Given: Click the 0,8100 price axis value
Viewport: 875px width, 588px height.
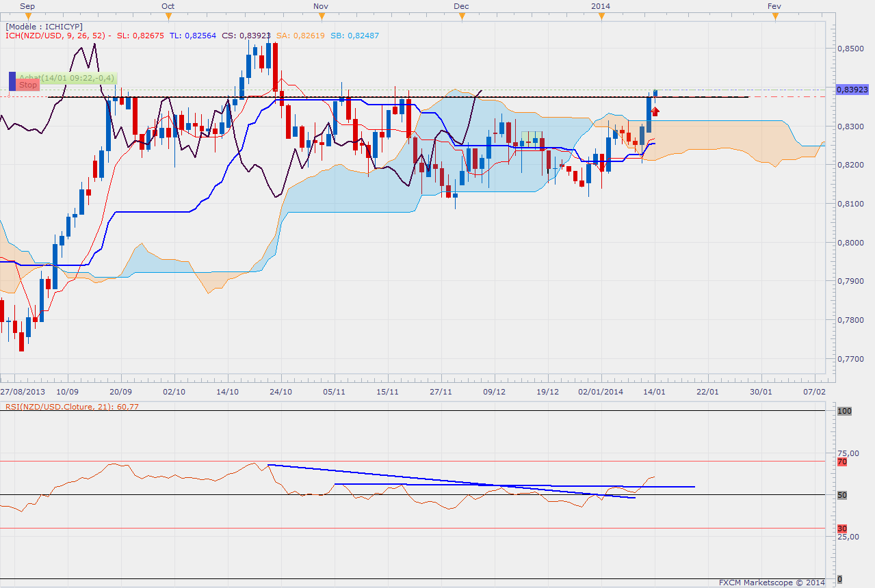Looking at the screenshot, I should click(x=850, y=204).
